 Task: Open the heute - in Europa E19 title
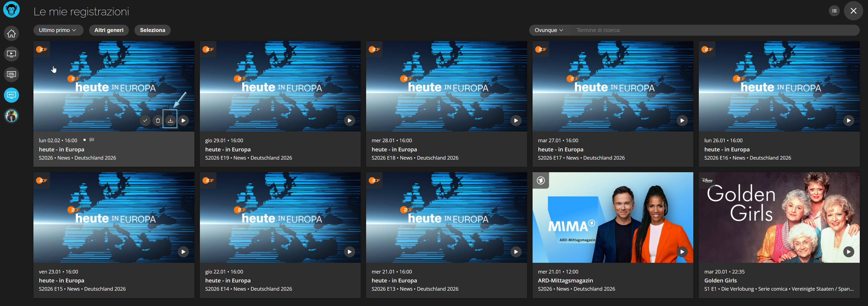(228, 150)
